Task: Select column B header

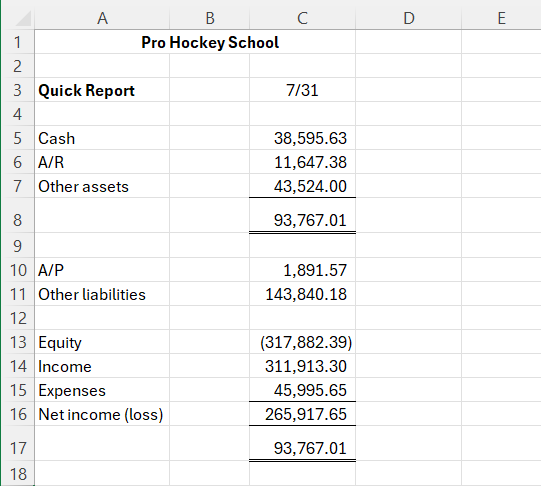Action: [x=210, y=18]
